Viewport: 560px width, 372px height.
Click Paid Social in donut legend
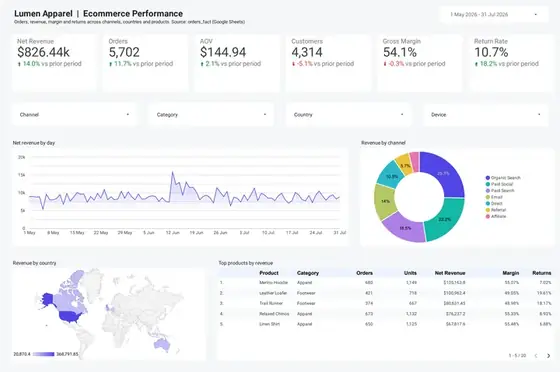click(x=500, y=184)
